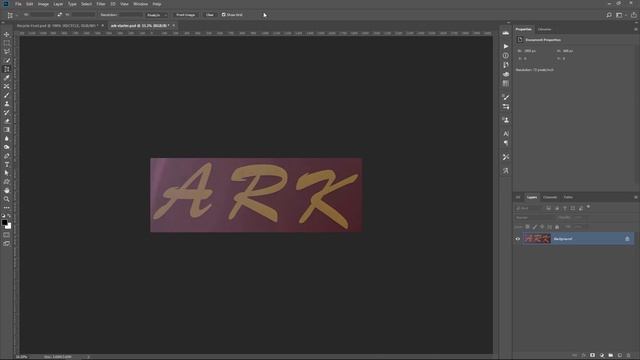Image resolution: width=640 pixels, height=360 pixels.
Task: Select the Pen tool
Action: (x=7, y=156)
